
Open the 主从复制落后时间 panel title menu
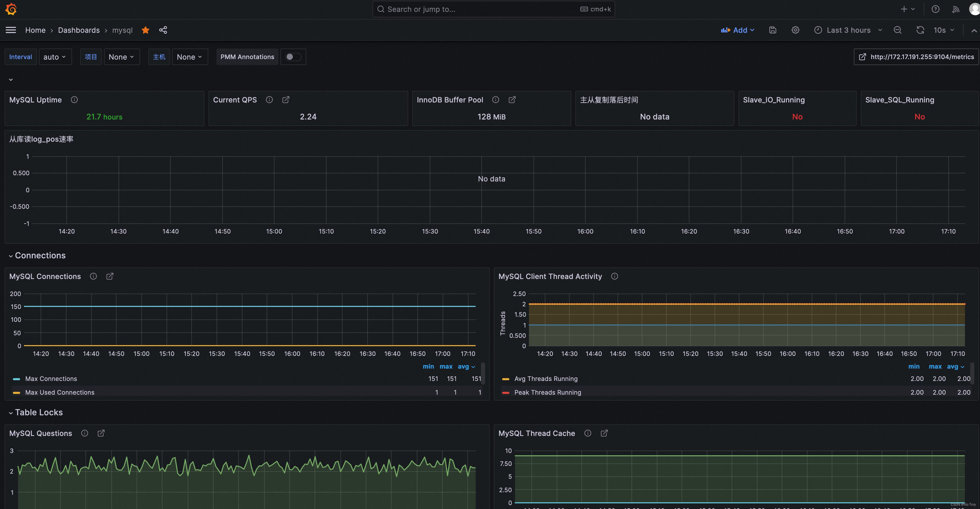click(x=609, y=100)
